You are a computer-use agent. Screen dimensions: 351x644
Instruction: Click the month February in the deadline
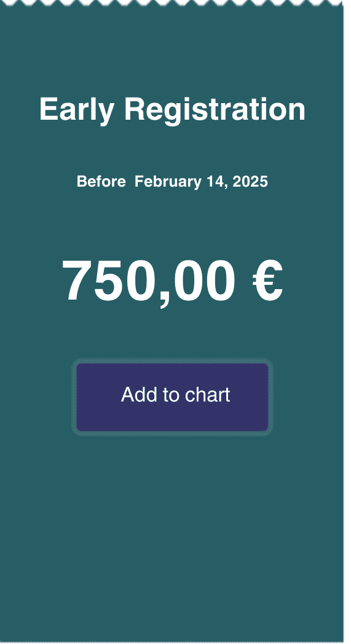tap(168, 182)
